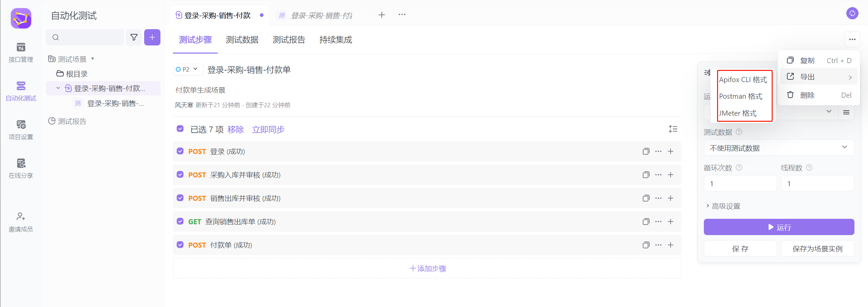Collapse the 登录-采购-销售-付款 tree node
Image resolution: width=868 pixels, height=307 pixels.
tap(58, 88)
